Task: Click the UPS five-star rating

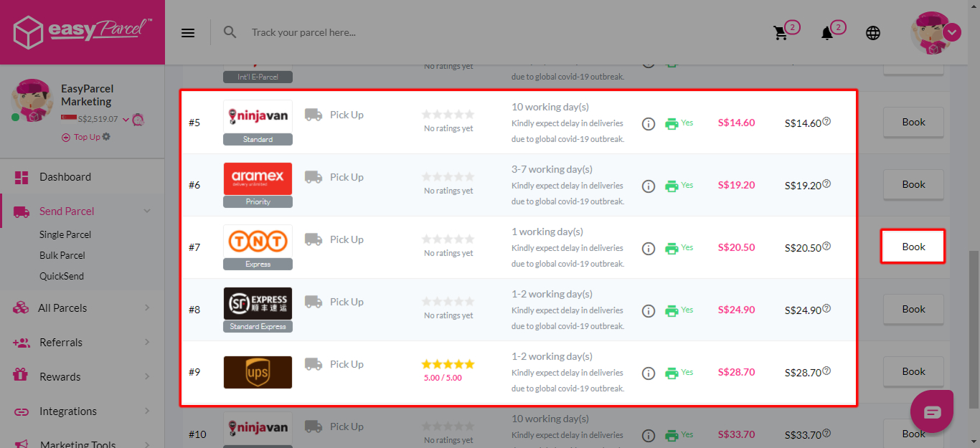Action: (x=448, y=364)
